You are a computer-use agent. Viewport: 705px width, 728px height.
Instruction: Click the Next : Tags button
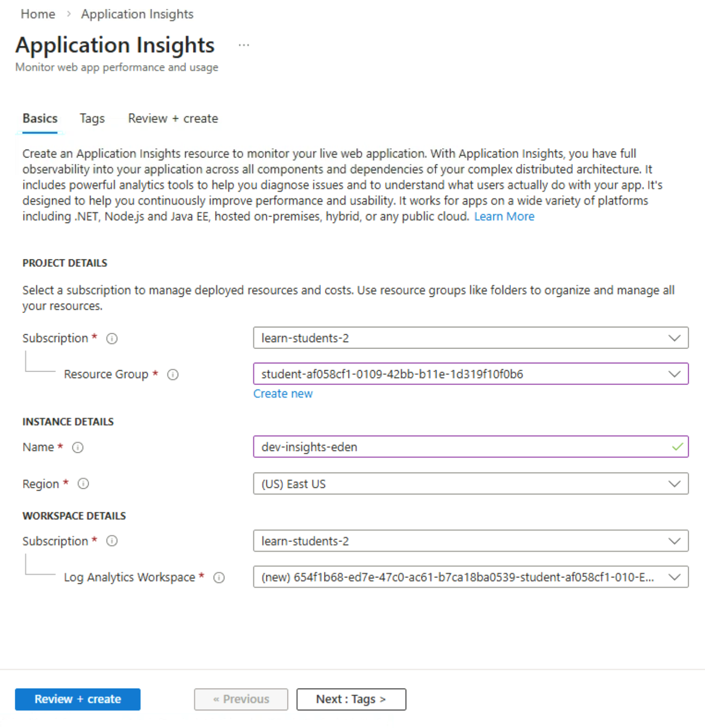point(351,699)
